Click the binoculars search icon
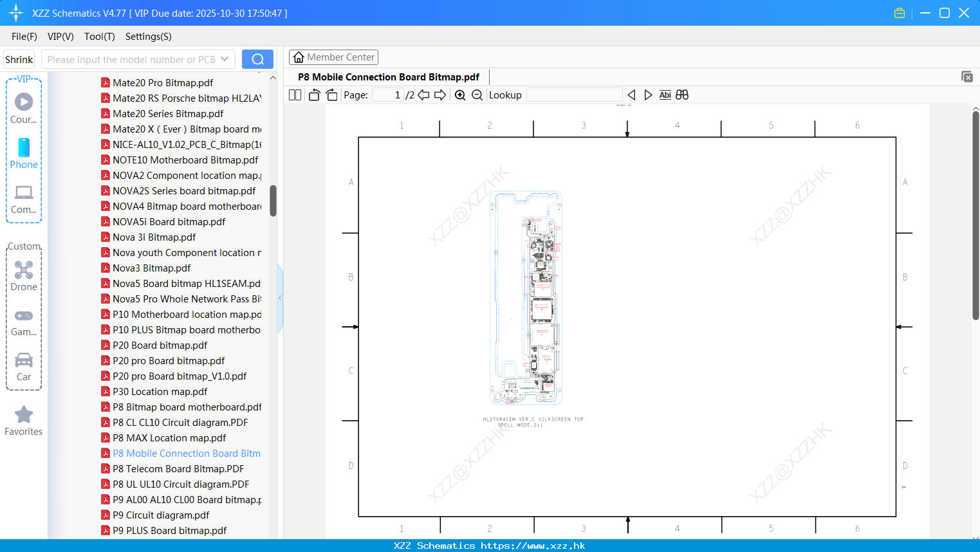 pyautogui.click(x=682, y=95)
